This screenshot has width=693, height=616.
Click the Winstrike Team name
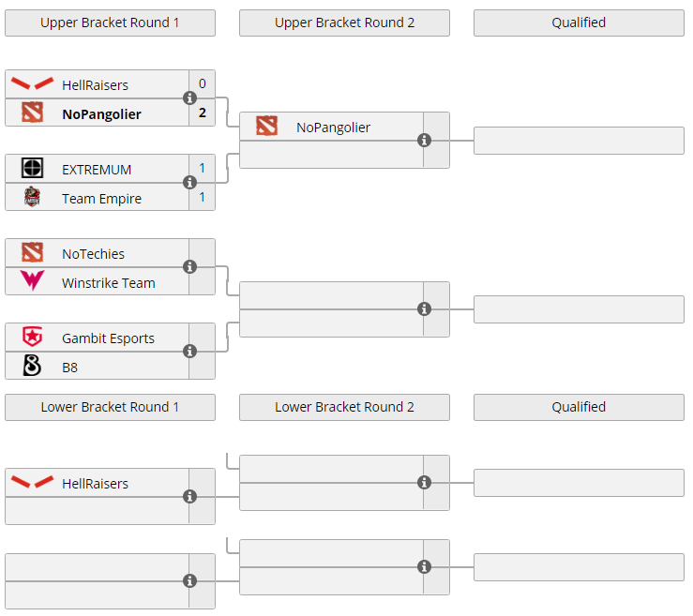tap(108, 283)
